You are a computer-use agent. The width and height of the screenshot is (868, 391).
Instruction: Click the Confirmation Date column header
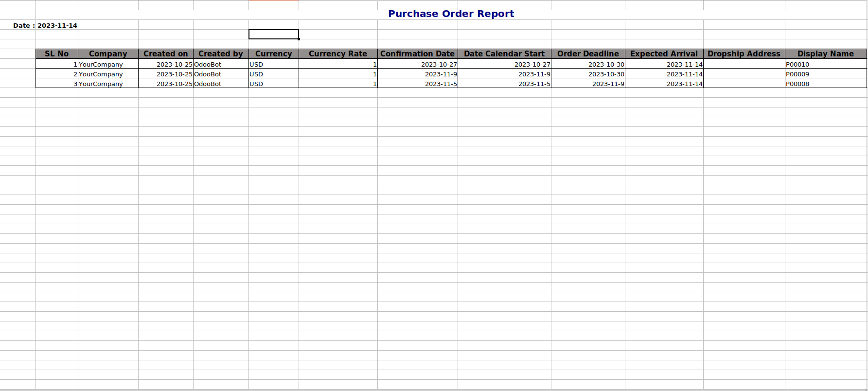(417, 54)
